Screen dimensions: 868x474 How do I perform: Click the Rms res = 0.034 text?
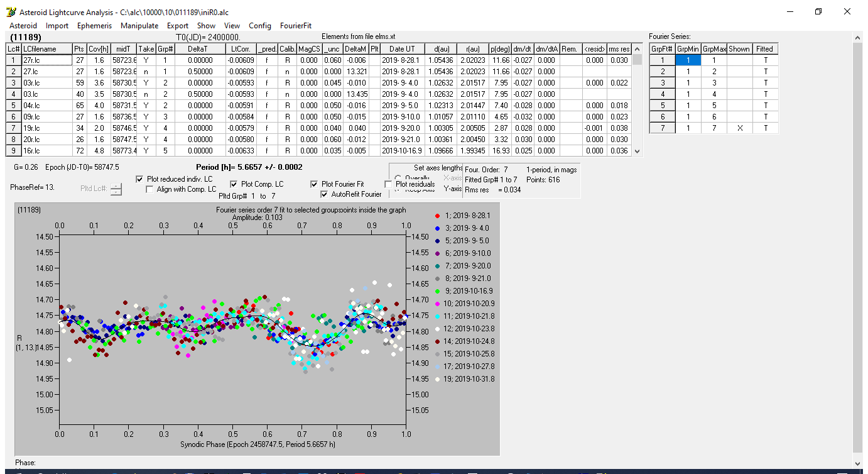coord(492,190)
